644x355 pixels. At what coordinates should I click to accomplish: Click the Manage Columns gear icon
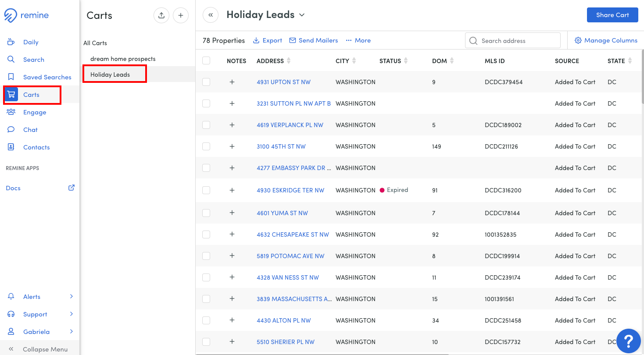[x=578, y=40]
